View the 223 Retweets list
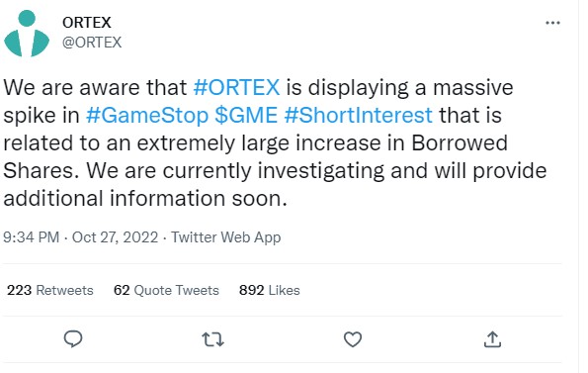 click(50, 290)
